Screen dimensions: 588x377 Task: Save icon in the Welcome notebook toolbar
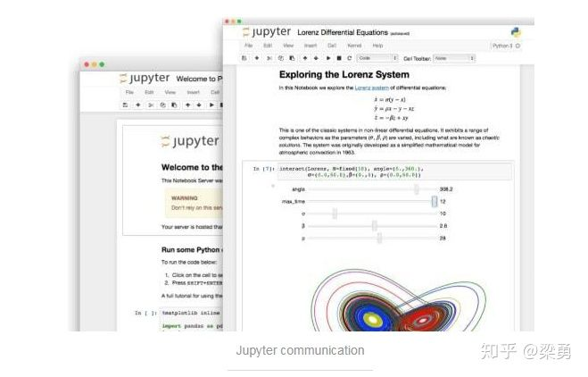coord(125,105)
